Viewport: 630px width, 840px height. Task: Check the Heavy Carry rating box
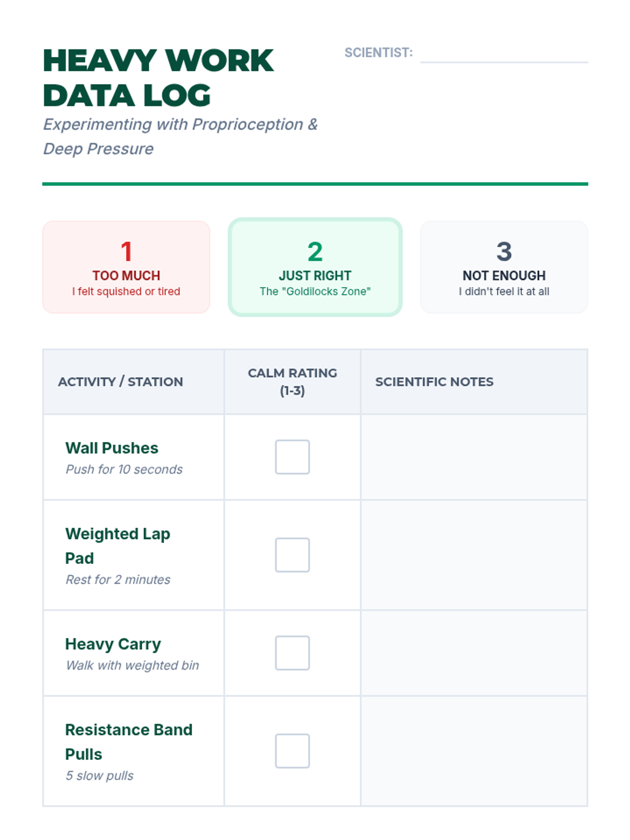coord(292,653)
